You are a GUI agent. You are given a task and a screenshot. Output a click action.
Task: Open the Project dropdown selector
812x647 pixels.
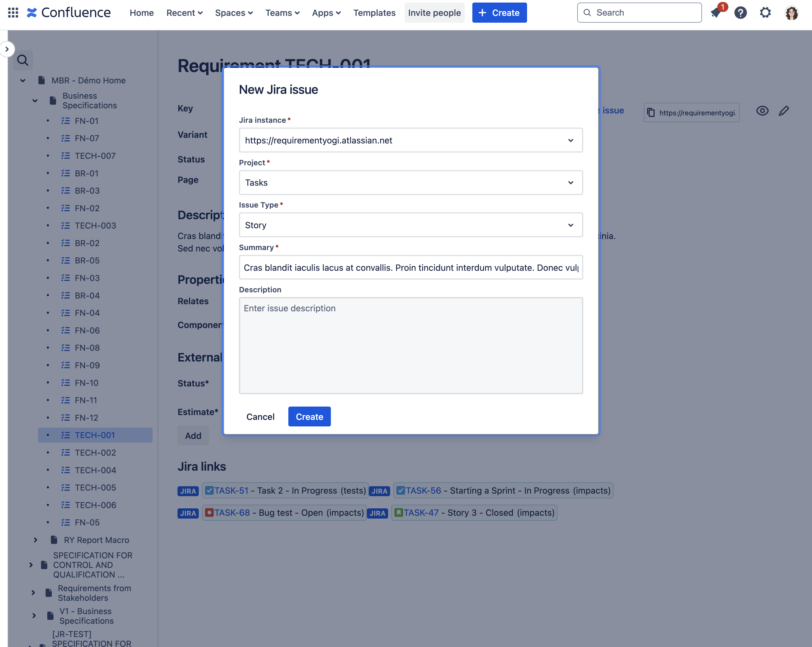click(410, 182)
